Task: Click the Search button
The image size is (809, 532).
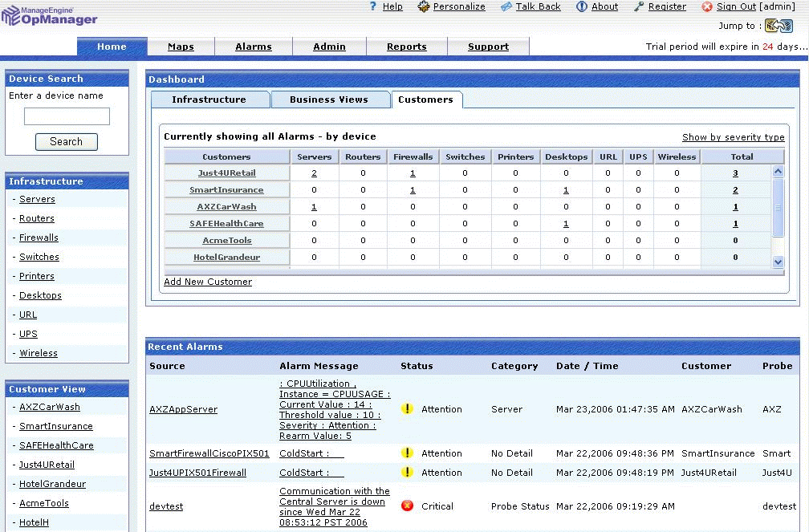Action: pos(67,141)
